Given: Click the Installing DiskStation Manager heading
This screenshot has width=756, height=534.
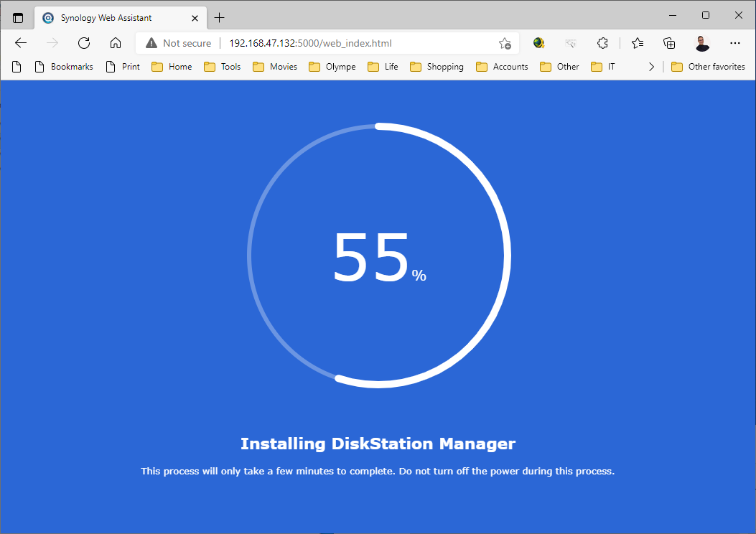Looking at the screenshot, I should point(378,444).
